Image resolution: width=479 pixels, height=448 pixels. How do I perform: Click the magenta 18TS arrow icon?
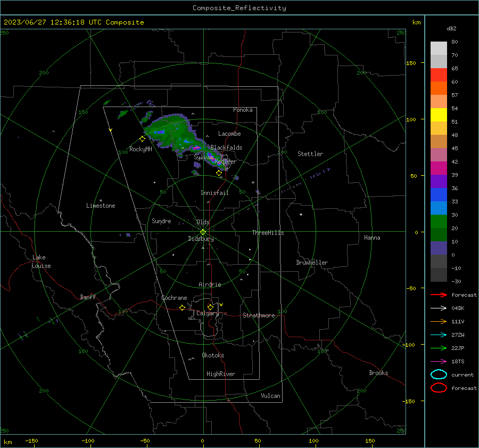439,362
